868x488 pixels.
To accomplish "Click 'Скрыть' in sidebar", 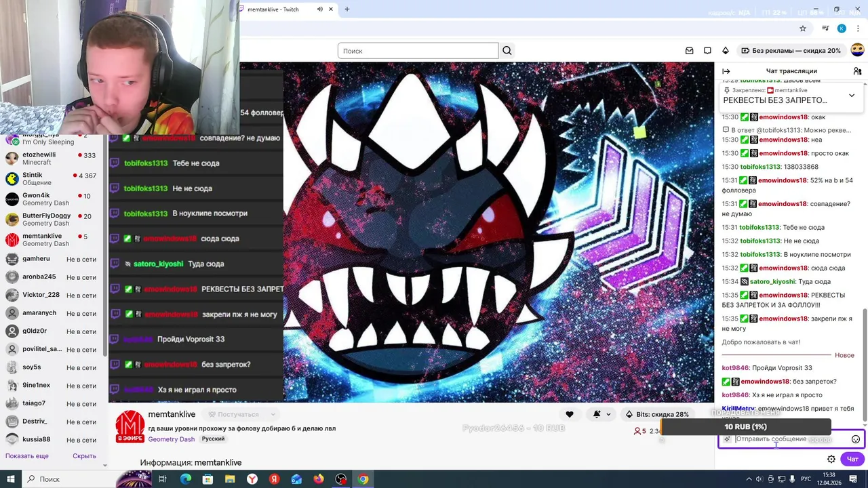I will pyautogui.click(x=84, y=456).
